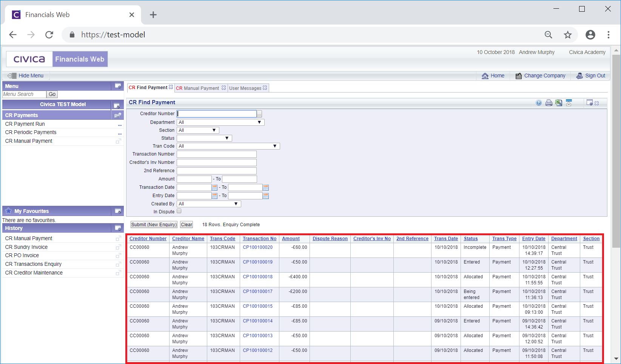Go up from CR Payments menu level
The image size is (621, 364).
coord(118,115)
